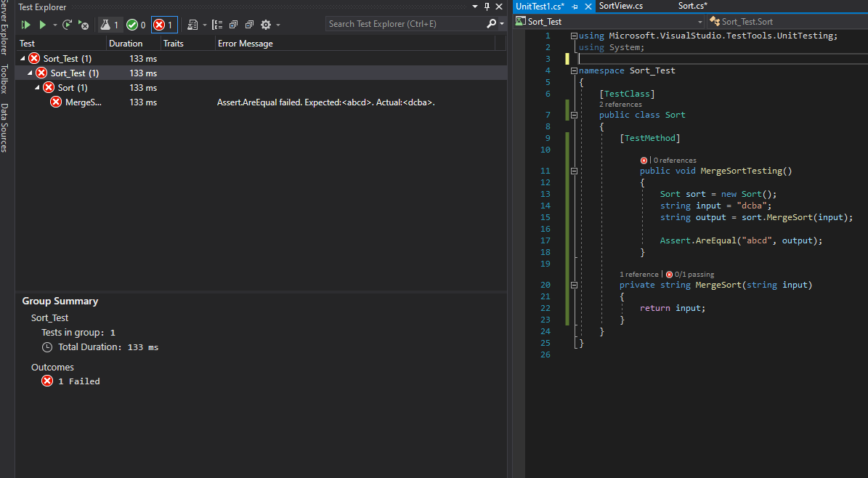Click the TestClass attribute in code
The image size is (868, 478).
click(x=627, y=94)
